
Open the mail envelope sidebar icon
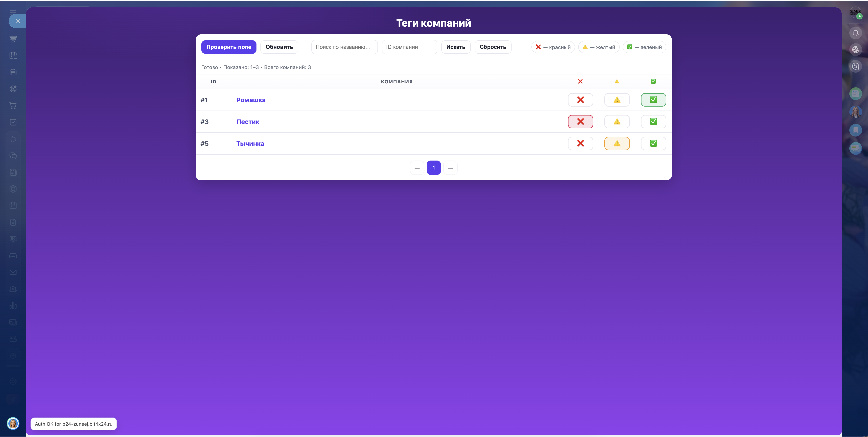click(x=13, y=272)
